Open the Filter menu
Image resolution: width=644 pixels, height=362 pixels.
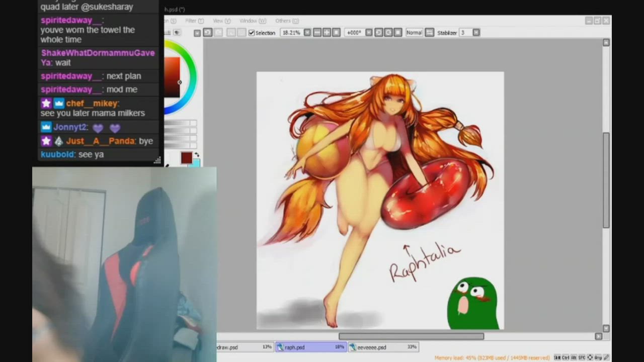click(194, 21)
